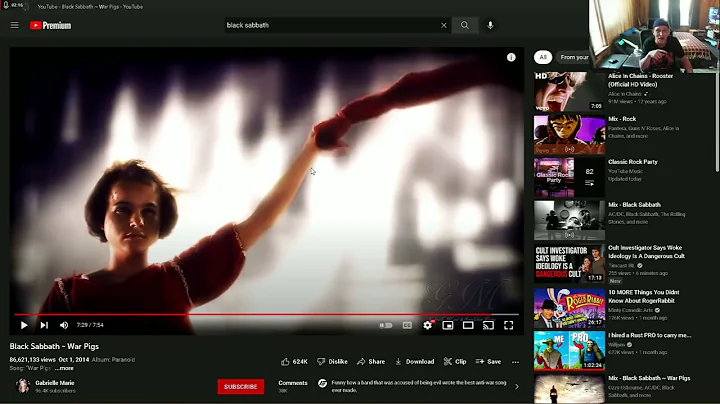Clear the search box text
This screenshot has width=720, height=404.
(x=444, y=25)
